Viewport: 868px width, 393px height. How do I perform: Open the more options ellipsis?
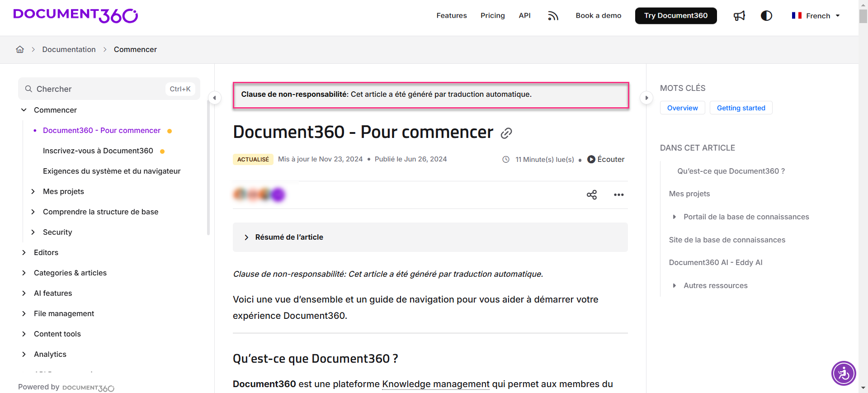click(619, 194)
